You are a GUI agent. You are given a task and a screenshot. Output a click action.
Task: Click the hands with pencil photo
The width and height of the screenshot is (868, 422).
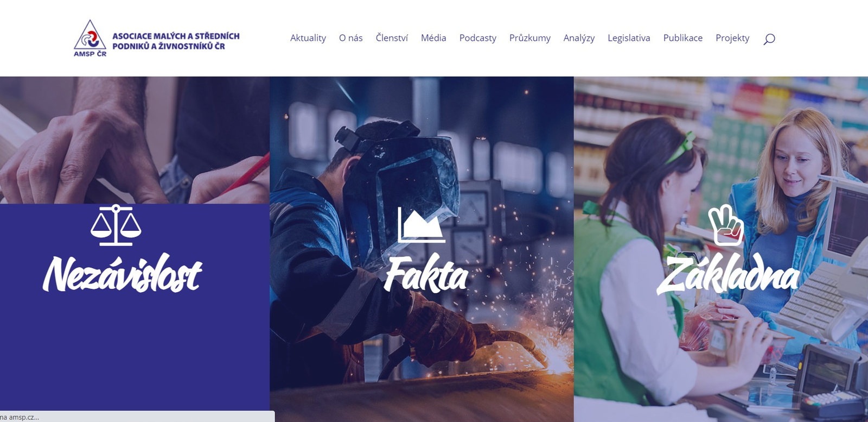pyautogui.click(x=135, y=140)
